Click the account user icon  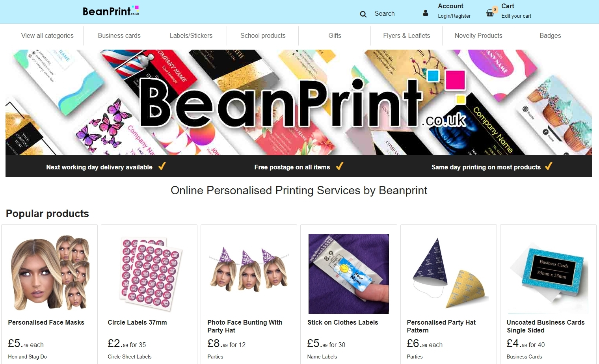tap(425, 13)
